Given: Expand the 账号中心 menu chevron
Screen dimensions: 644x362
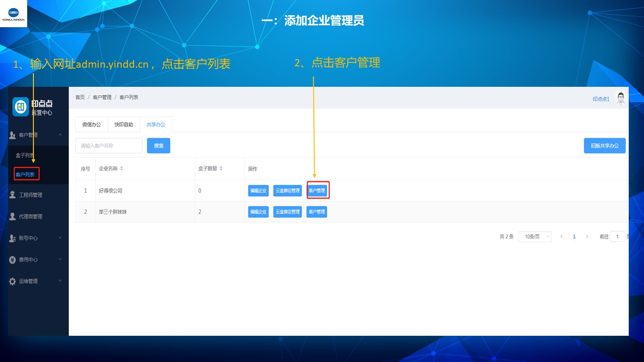Looking at the screenshot, I should pos(60,238).
